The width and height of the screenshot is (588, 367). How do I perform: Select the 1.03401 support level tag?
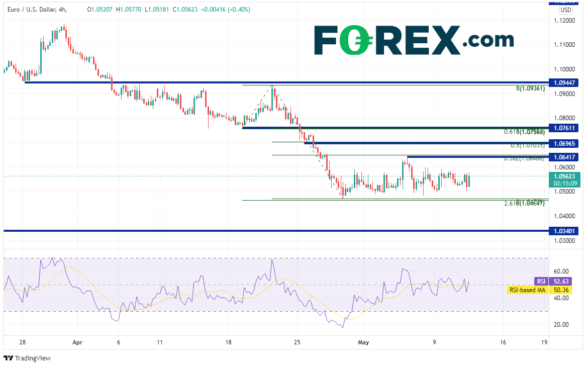point(566,231)
